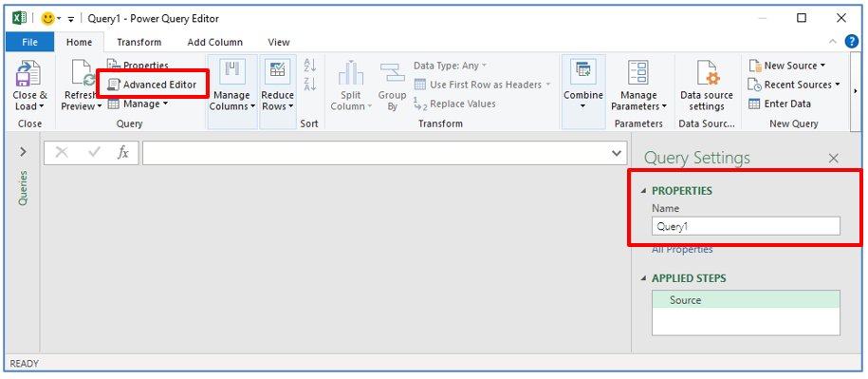Click the Name field containing Query1
868x379 pixels.
point(746,226)
